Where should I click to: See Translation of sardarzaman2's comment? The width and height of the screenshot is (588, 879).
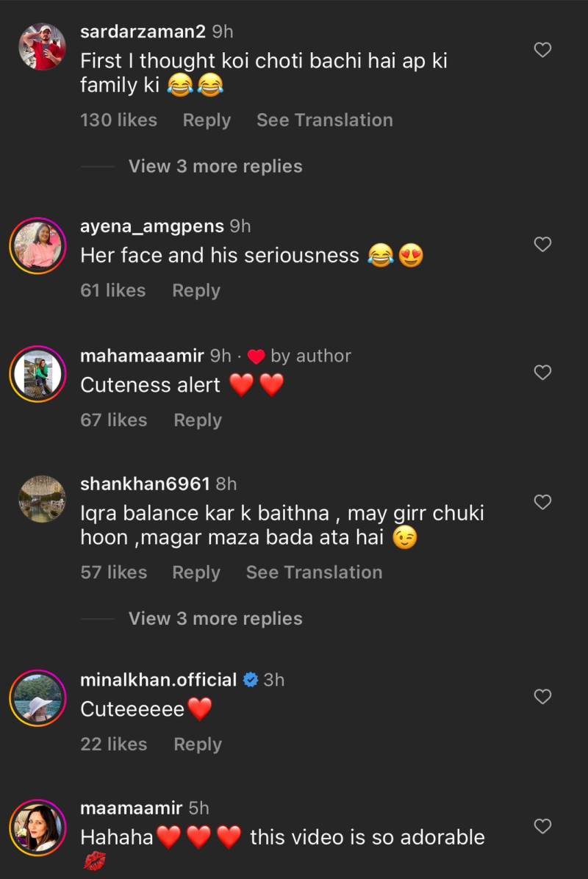(x=324, y=121)
